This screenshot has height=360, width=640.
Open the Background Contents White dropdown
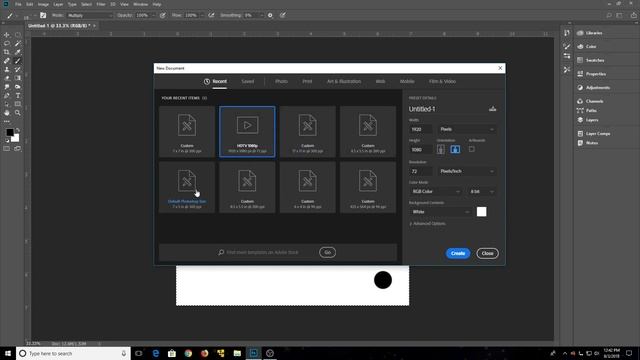tap(440, 212)
